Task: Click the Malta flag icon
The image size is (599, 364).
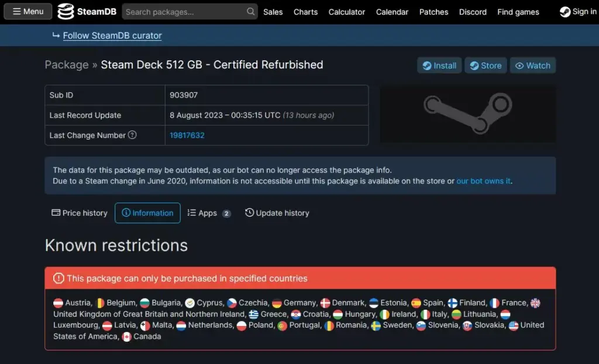Action: coord(145,326)
